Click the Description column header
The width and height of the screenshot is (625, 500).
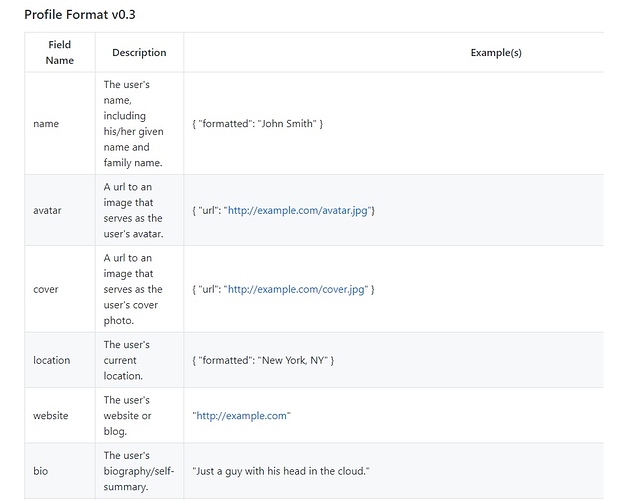(139, 53)
